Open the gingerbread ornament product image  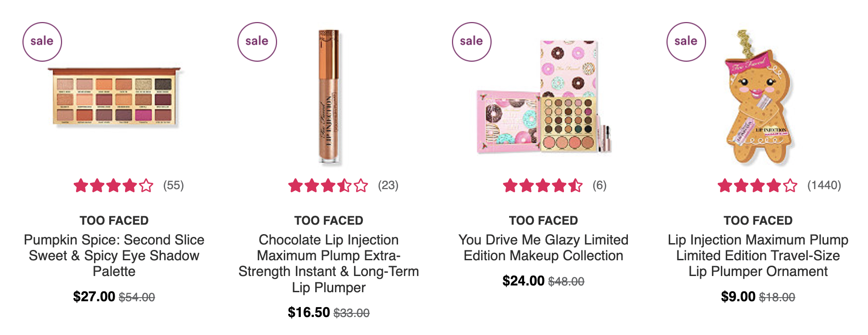tap(758, 96)
